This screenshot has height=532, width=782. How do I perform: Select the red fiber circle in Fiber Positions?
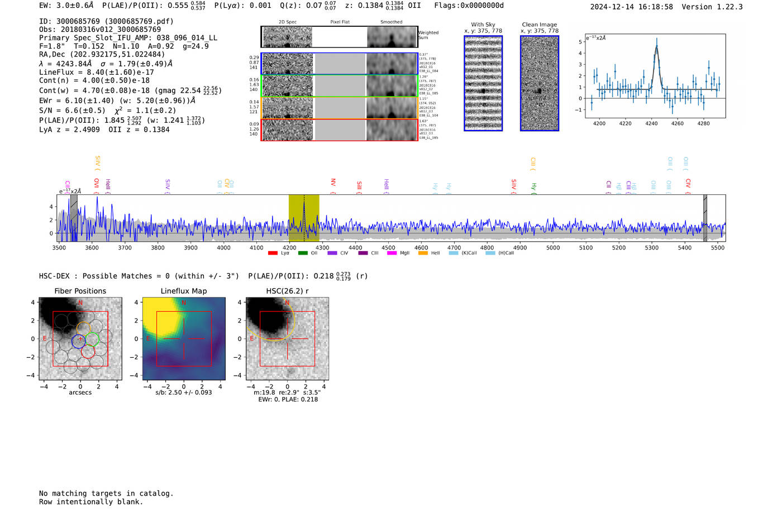(x=88, y=352)
